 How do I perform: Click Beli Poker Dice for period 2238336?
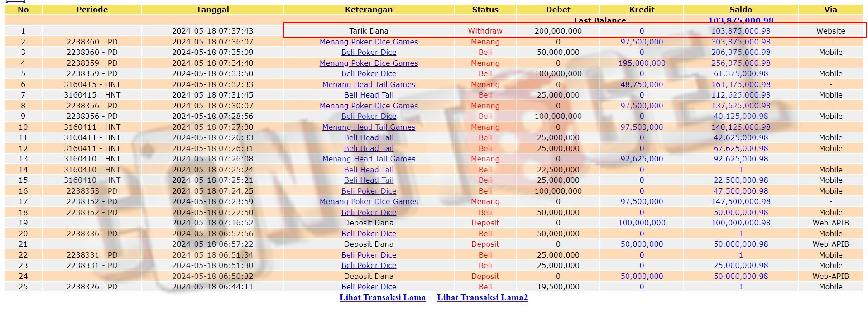click(369, 234)
